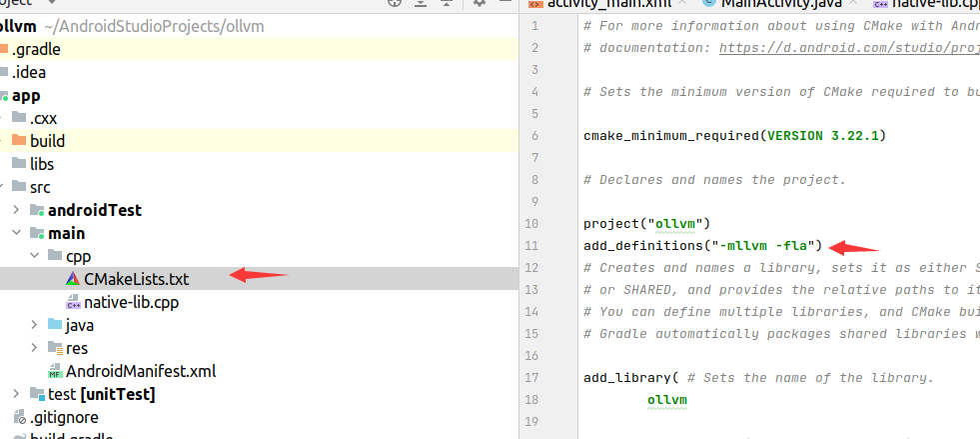Viewport: 980px width, 439px height.
Task: Select the libs folder name
Action: coord(42,164)
